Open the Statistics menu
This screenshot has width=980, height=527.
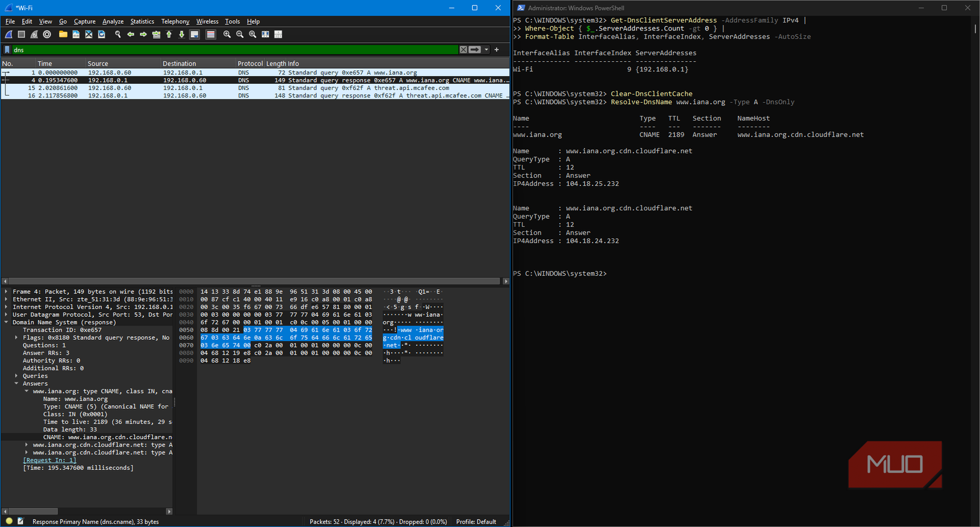[x=142, y=21]
